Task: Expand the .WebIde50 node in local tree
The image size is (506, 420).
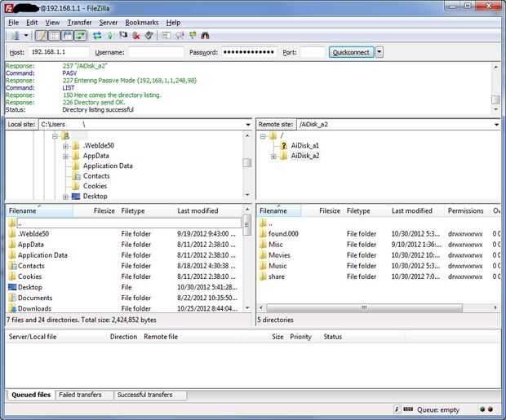Action: coord(65,146)
